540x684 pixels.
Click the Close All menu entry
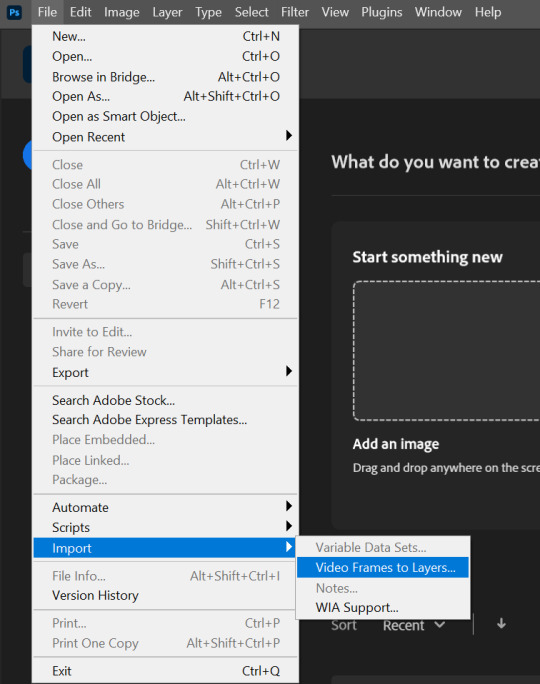(165, 184)
